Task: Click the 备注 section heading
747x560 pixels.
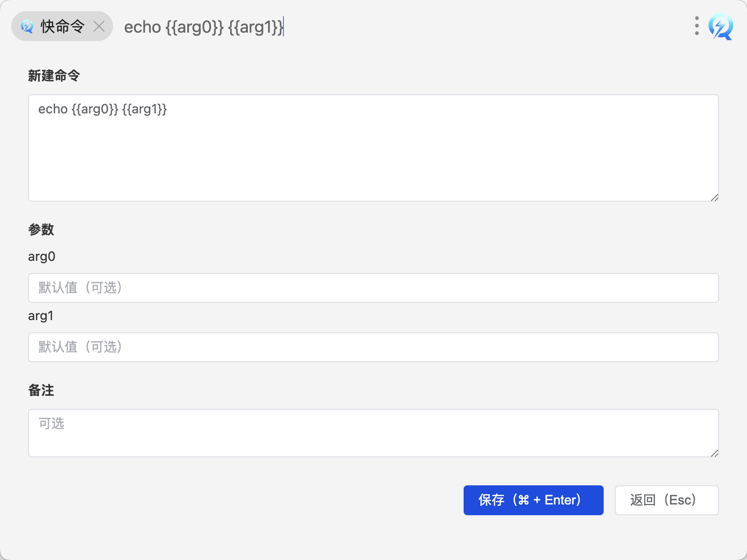Action: pos(41,390)
